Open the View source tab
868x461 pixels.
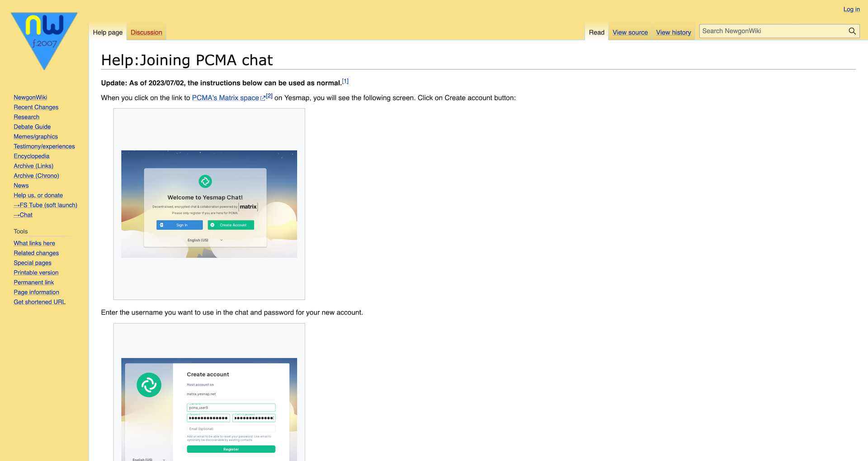pyautogui.click(x=630, y=33)
